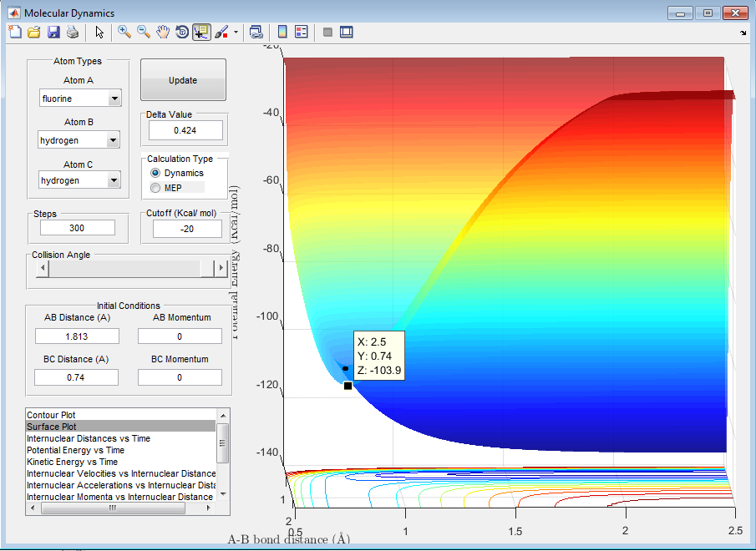
Task: Save the figure with the floppy icon
Action: tap(53, 32)
